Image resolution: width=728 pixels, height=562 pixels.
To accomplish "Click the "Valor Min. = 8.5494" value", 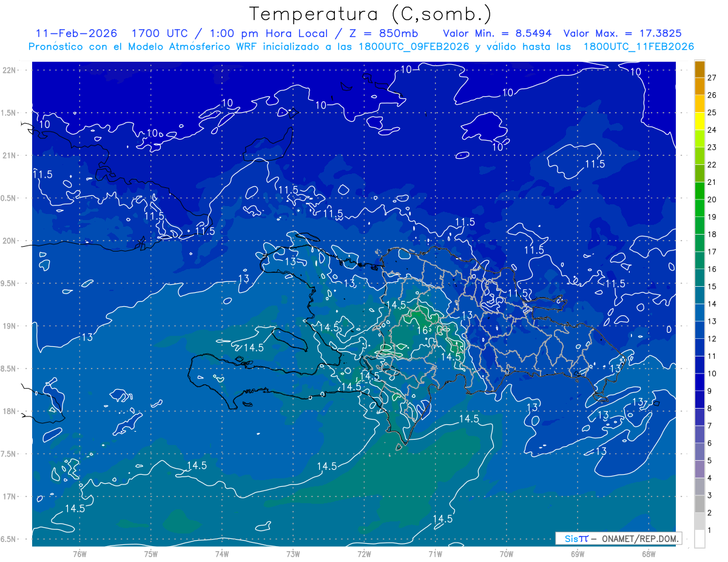I will (497, 33).
